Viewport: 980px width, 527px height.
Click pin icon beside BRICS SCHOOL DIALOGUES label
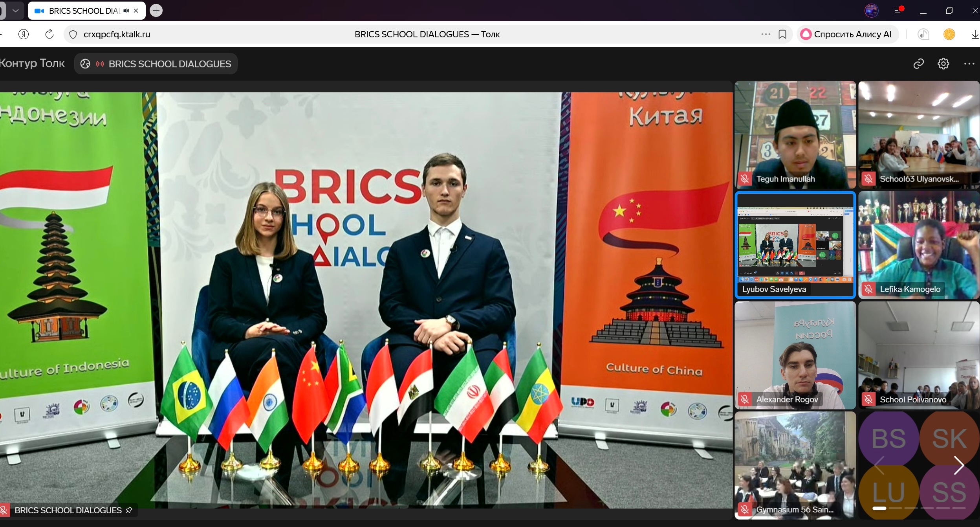[x=129, y=510]
